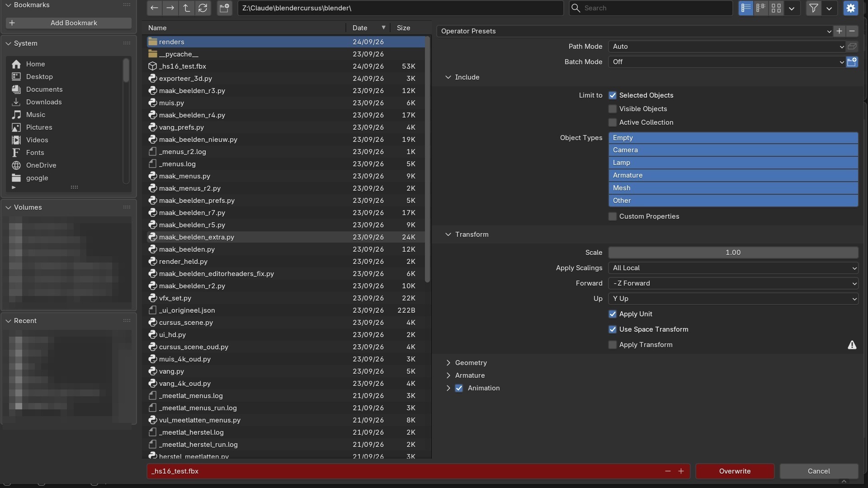Create a new folder
The width and height of the screenshot is (868, 488).
pos(224,8)
